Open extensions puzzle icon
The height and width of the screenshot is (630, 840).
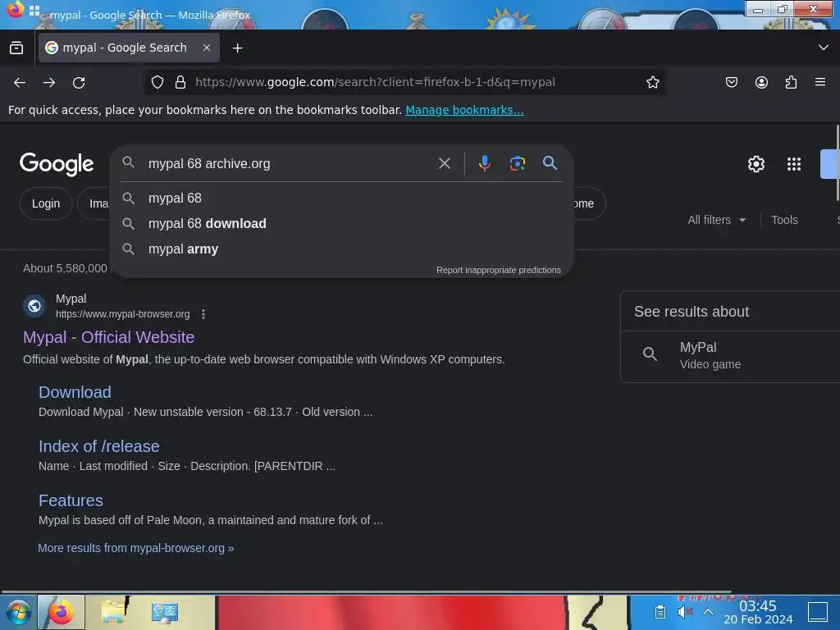point(791,82)
